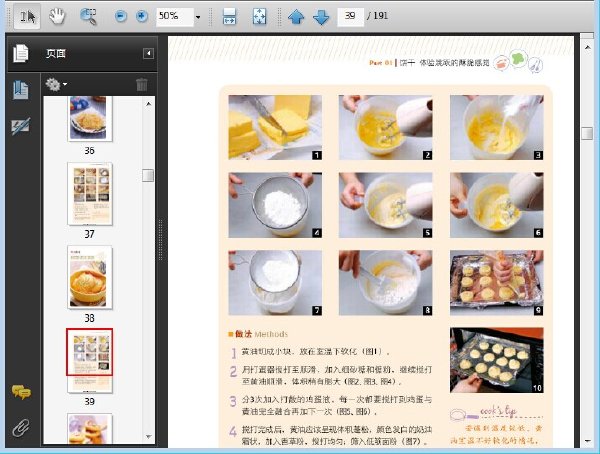Fit one full page in window

(259, 16)
